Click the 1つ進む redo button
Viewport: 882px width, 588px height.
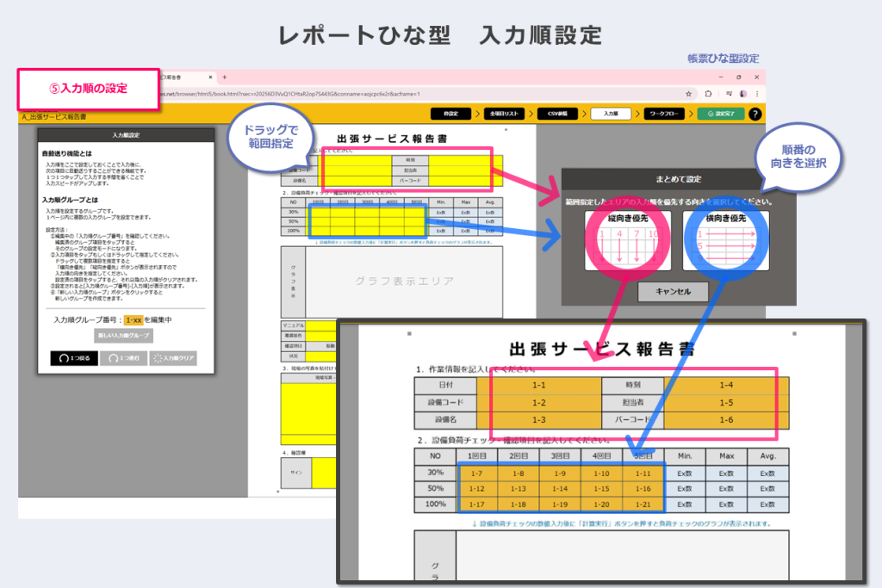(x=124, y=358)
